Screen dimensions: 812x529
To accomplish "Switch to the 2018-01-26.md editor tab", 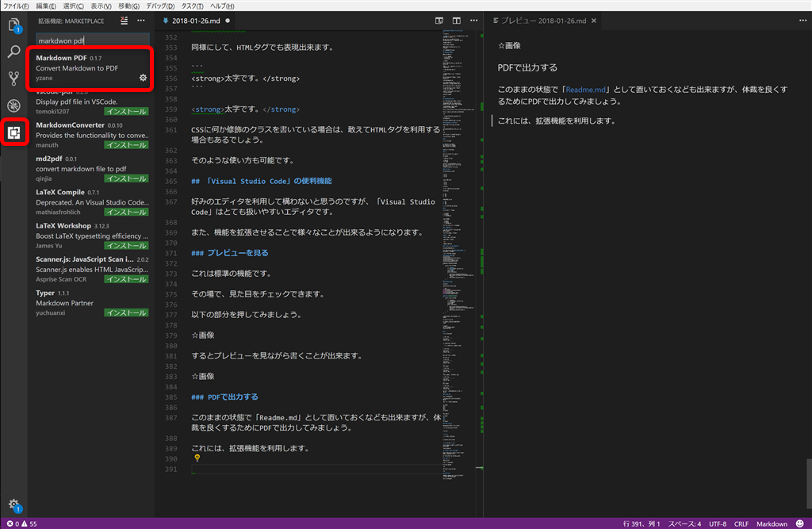I will click(x=196, y=21).
